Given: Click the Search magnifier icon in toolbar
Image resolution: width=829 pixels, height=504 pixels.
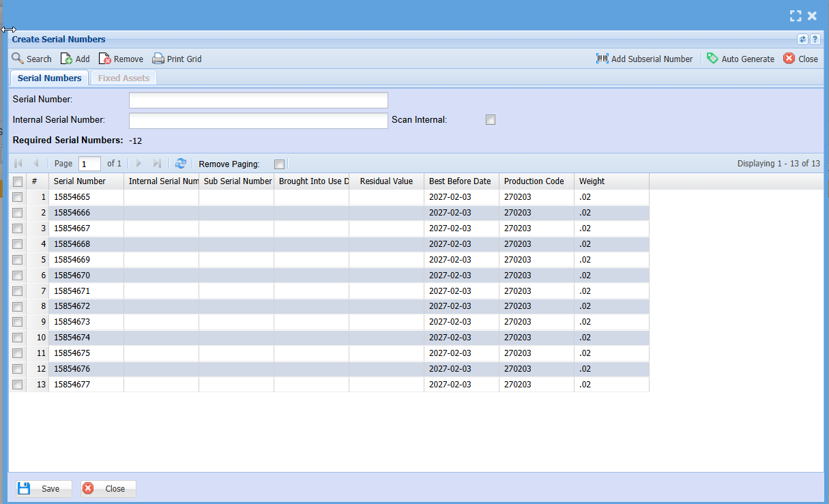Looking at the screenshot, I should [x=18, y=59].
